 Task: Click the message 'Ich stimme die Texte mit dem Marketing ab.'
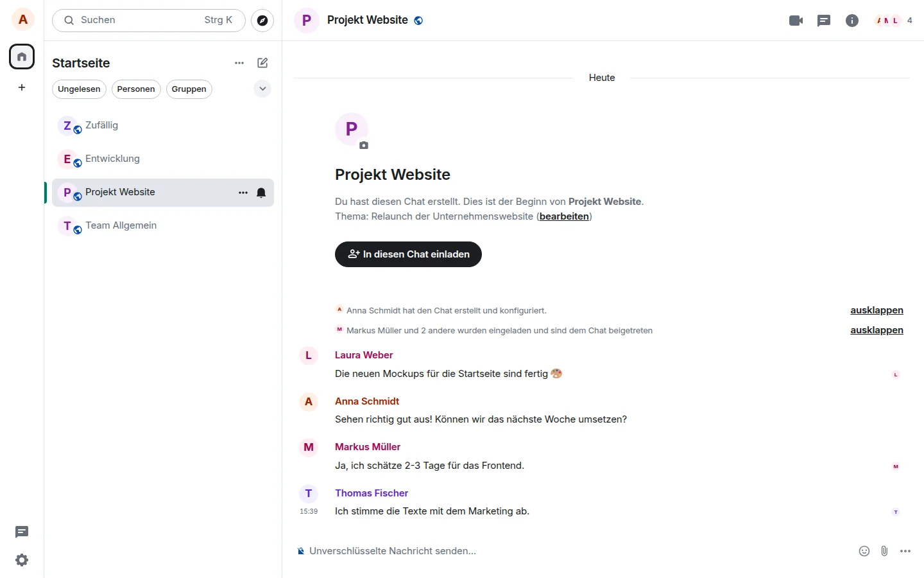pos(432,512)
